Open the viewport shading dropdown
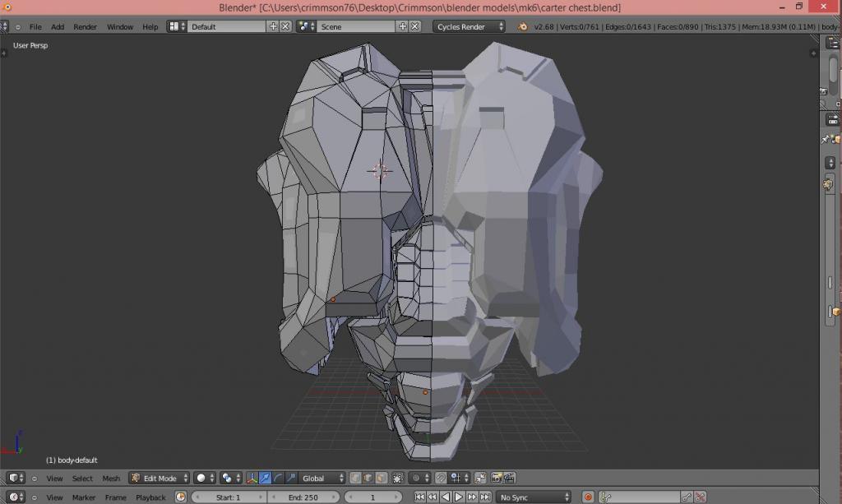Image resolution: width=842 pixels, height=504 pixels. pos(205,478)
